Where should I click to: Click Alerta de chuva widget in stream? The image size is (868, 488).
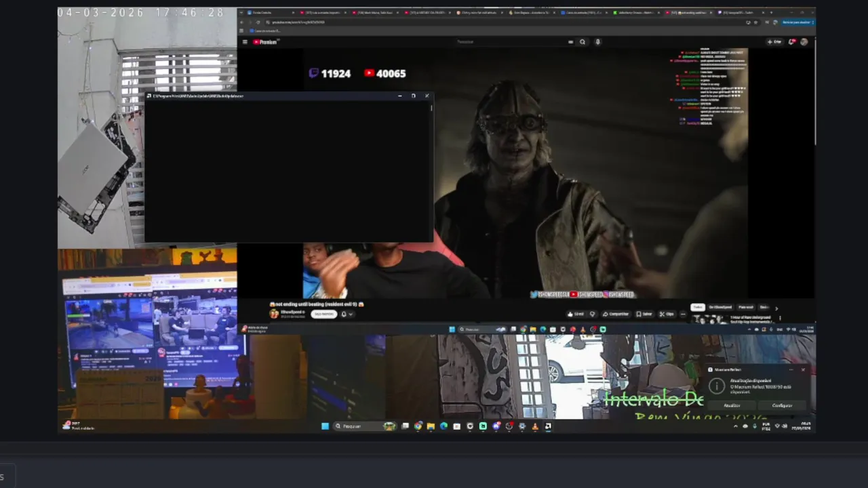pos(254,329)
